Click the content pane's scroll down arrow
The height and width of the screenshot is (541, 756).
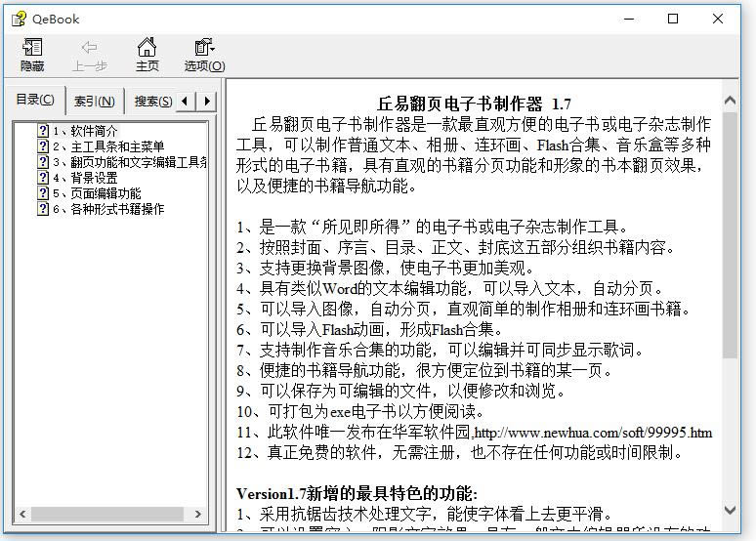(x=730, y=510)
